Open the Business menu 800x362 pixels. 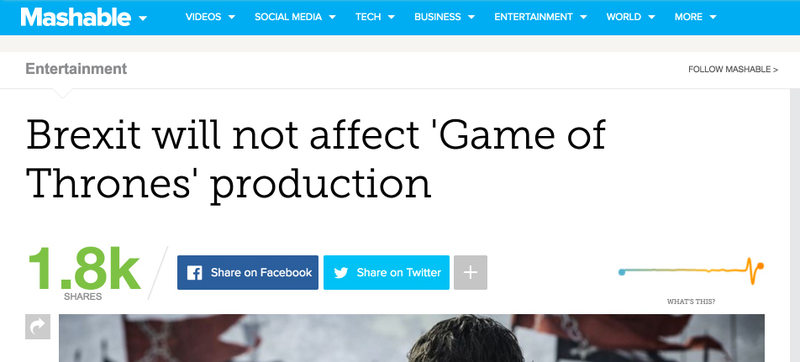point(437,17)
